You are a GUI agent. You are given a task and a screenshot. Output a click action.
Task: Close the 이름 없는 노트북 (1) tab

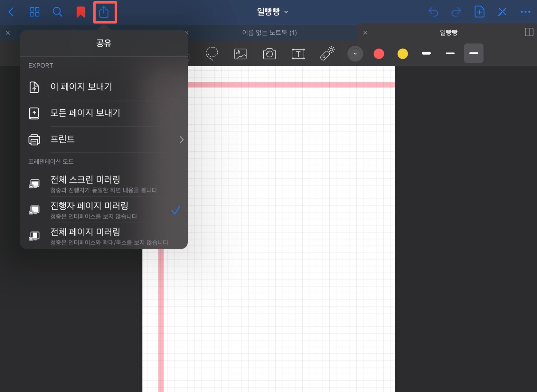187,33
